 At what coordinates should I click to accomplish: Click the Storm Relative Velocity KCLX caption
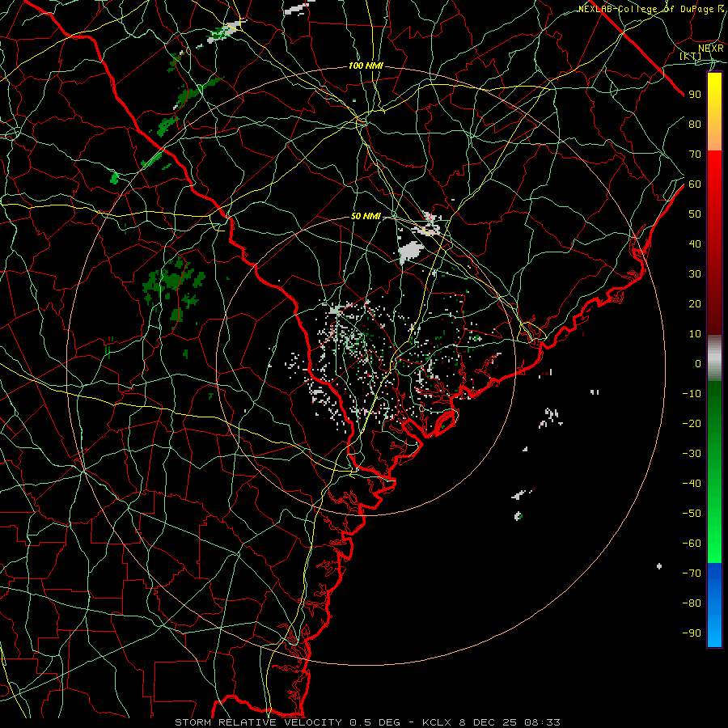368,722
